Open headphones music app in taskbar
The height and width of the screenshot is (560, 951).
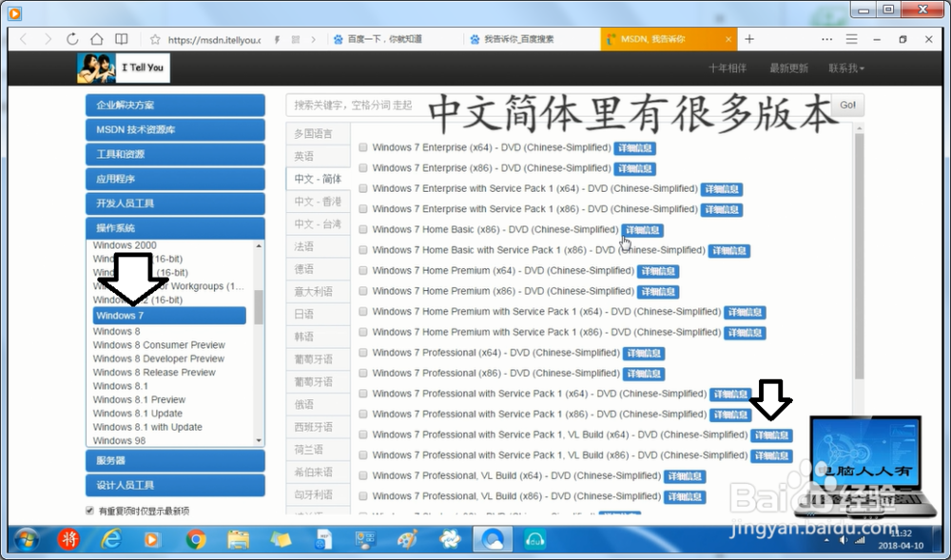pos(534,539)
